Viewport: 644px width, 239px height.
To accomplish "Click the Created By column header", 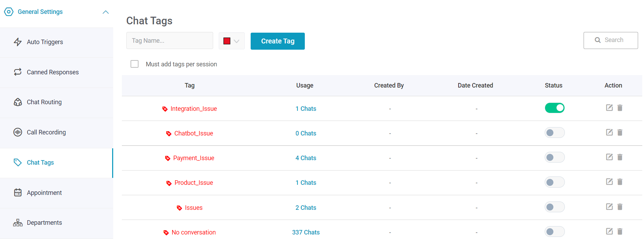I will pos(389,85).
